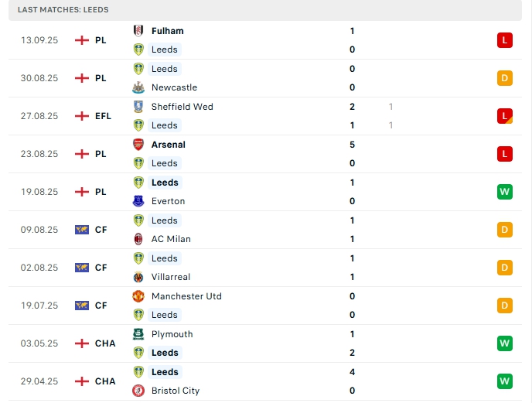Click the England flag on 13.09.25 row
532x403 pixels.
tap(82, 40)
